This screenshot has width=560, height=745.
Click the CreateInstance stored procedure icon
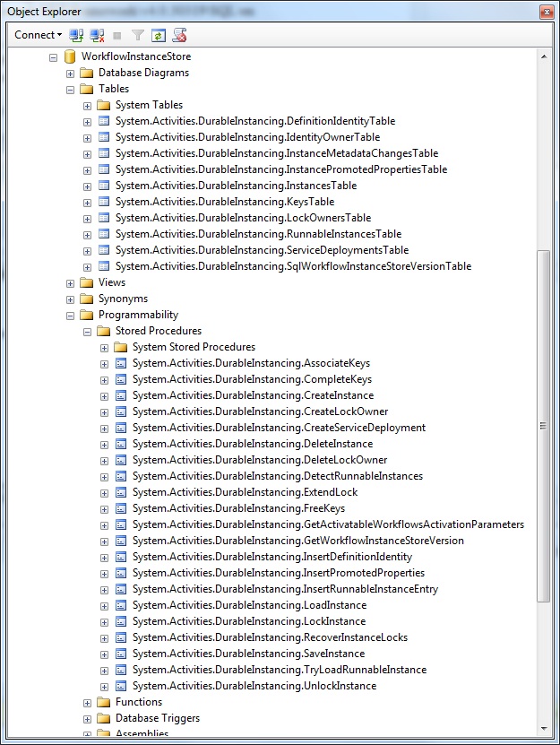(x=121, y=396)
